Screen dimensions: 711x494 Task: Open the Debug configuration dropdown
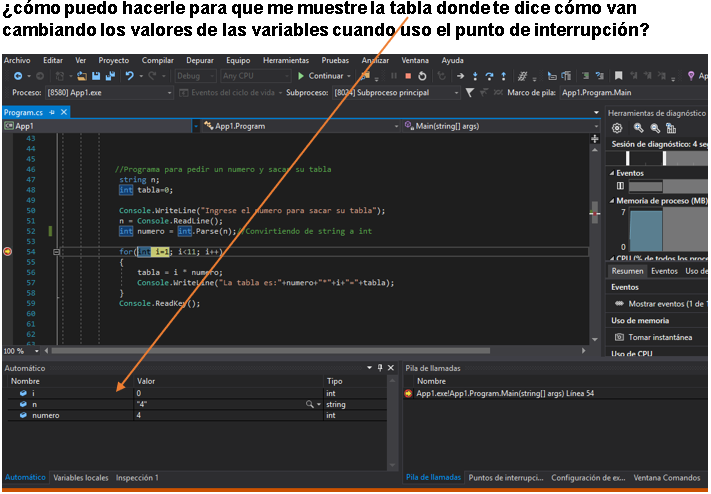195,76
